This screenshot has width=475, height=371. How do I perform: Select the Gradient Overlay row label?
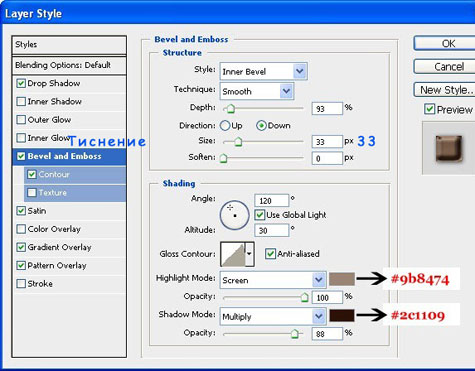tap(59, 247)
